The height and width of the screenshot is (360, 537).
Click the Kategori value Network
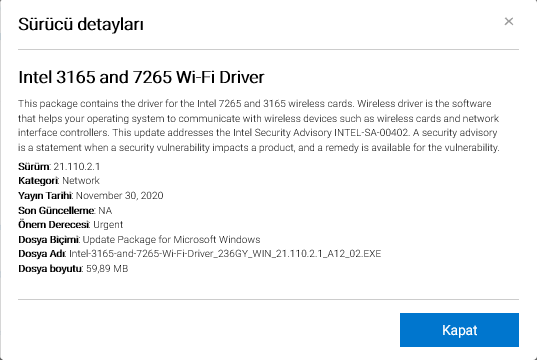[81, 181]
